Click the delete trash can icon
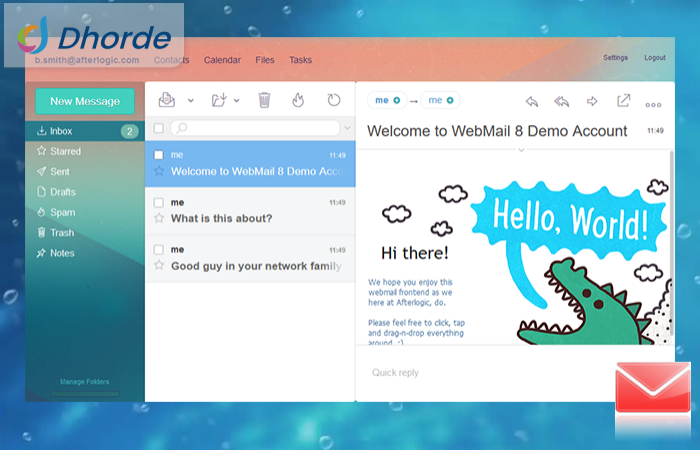The image size is (700, 450). 264,100
